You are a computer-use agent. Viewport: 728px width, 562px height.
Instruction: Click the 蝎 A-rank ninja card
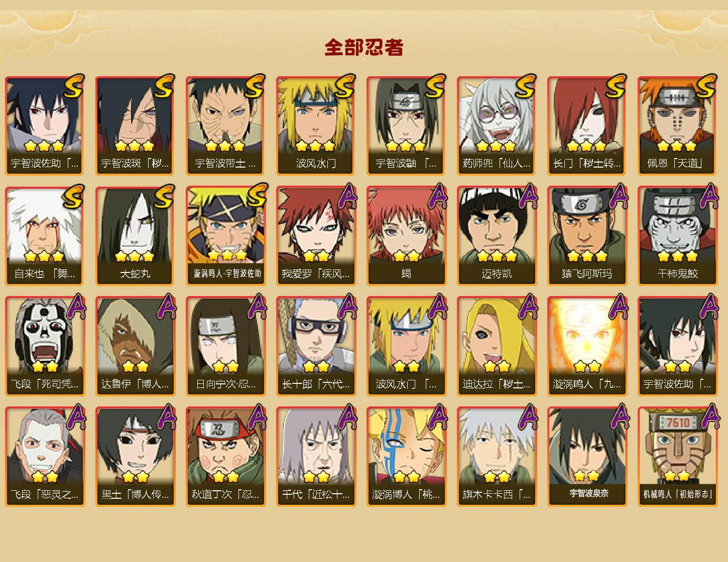point(406,236)
